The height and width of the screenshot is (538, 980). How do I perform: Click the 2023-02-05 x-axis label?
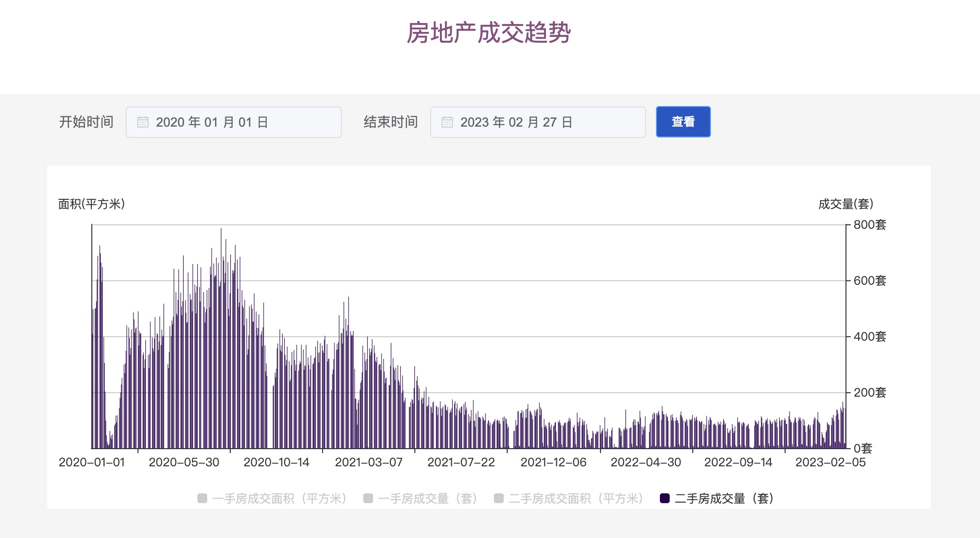[830, 462]
